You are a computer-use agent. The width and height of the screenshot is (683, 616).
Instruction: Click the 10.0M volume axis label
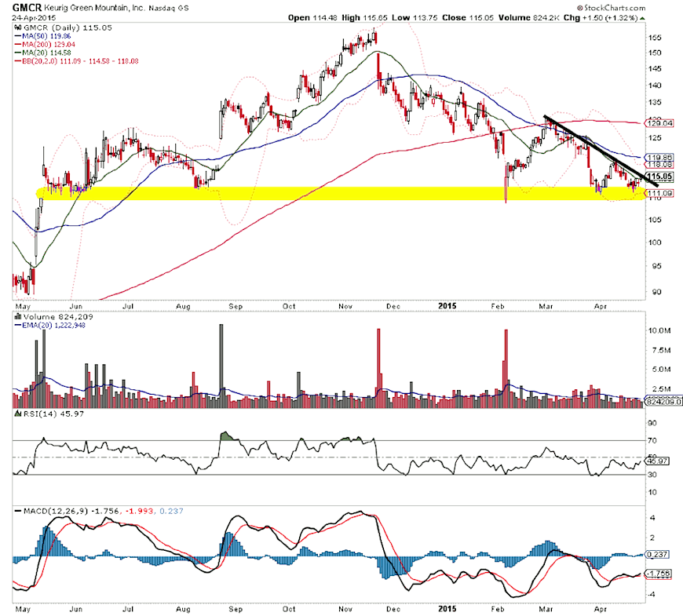tap(659, 330)
